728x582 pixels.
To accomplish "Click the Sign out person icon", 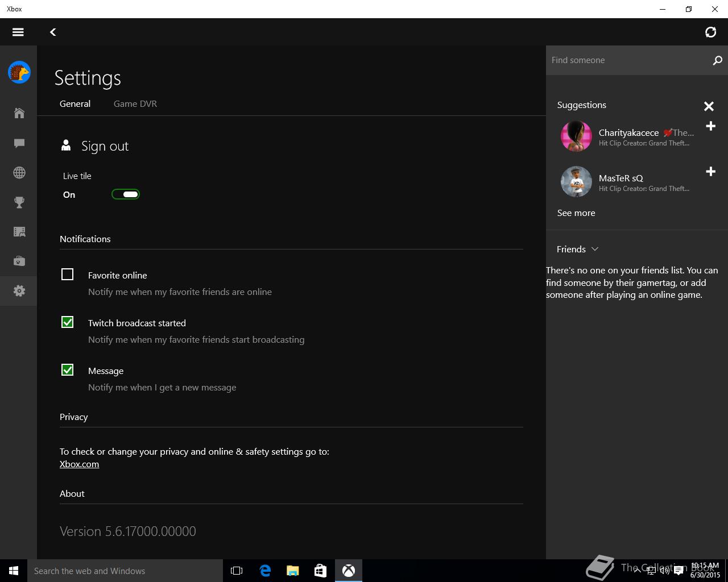I will tap(66, 146).
